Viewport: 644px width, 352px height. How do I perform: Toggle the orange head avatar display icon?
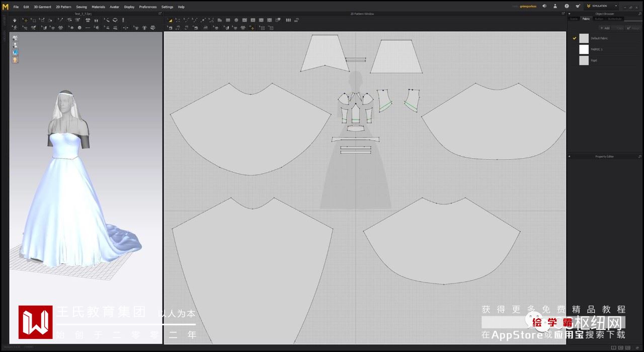coord(15,59)
